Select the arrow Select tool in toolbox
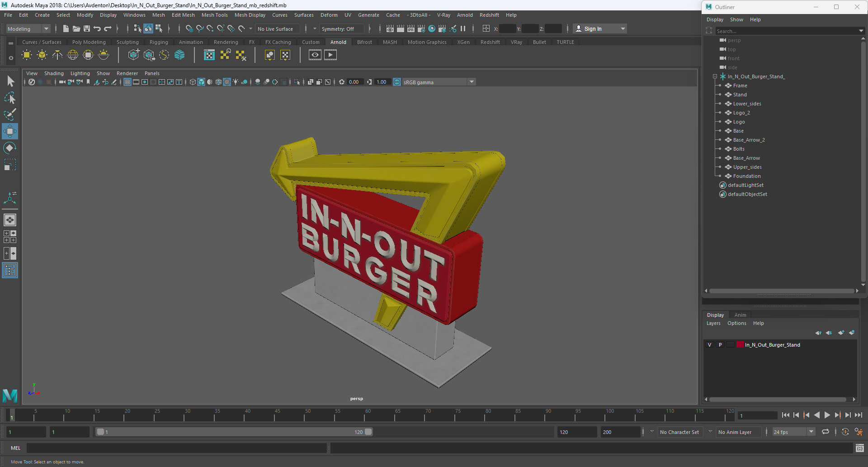The image size is (868, 467). 10,81
